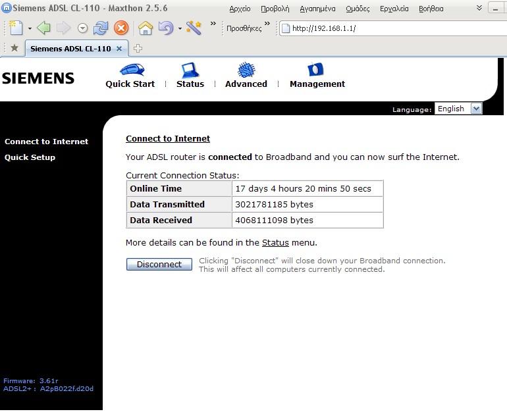Expand the menu bar double-chevron
The height and width of the screenshot is (420, 507).
click(479, 8)
